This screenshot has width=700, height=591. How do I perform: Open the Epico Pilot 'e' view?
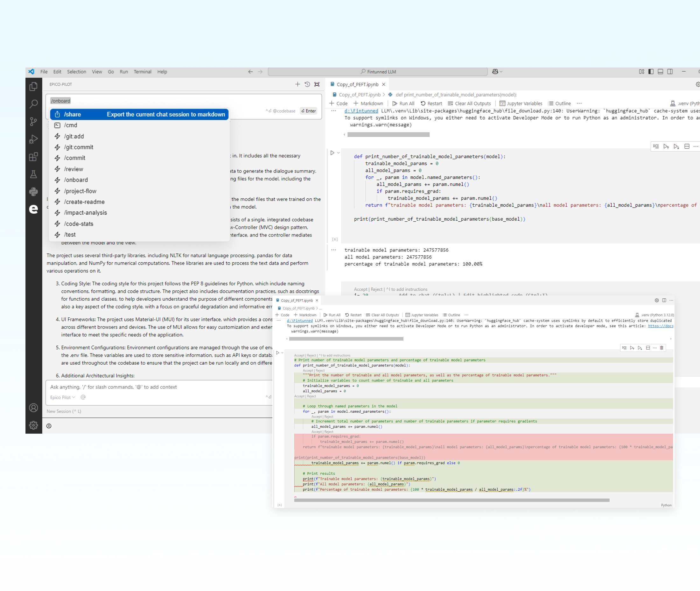click(33, 209)
